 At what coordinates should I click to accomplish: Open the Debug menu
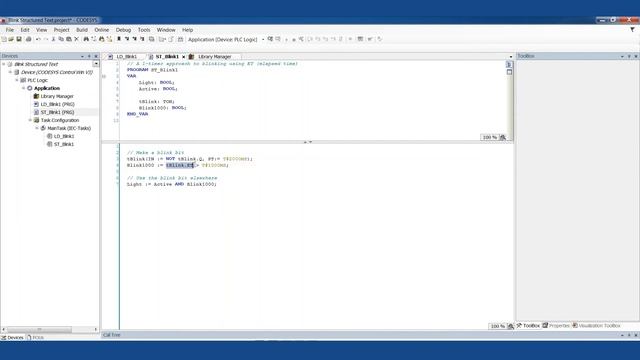123,30
